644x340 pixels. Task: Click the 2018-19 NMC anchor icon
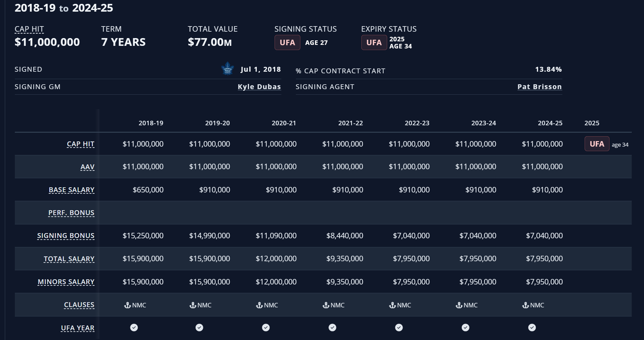coord(127,305)
